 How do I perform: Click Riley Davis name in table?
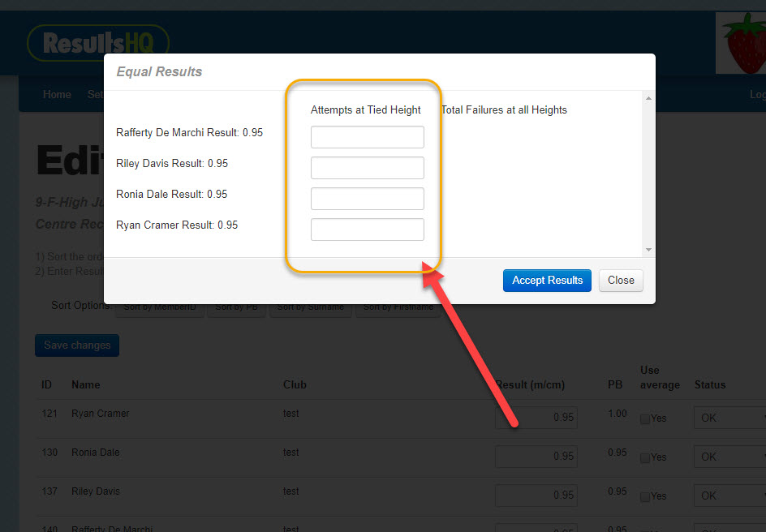[96, 491]
